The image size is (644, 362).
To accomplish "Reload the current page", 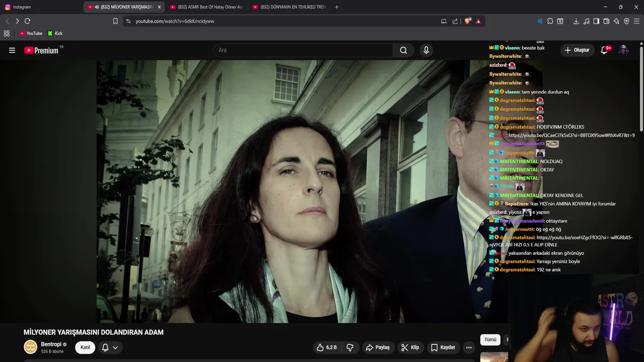I will [x=28, y=21].
